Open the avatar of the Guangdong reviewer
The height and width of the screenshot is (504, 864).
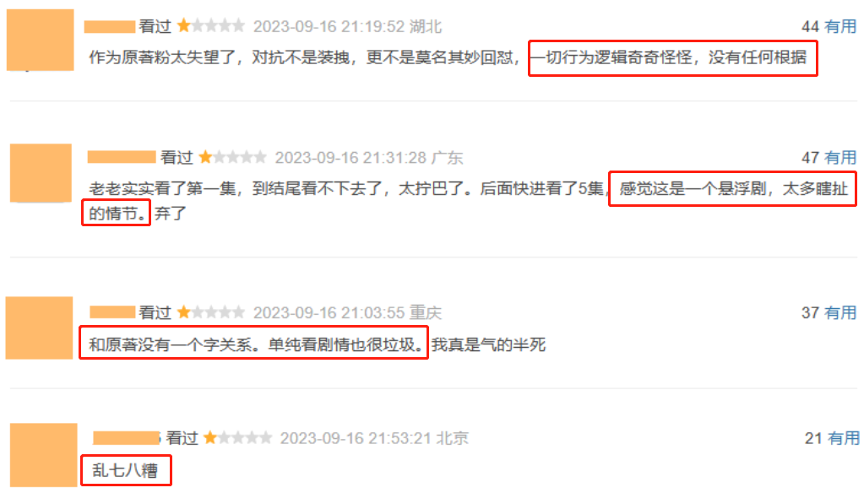coord(41,173)
